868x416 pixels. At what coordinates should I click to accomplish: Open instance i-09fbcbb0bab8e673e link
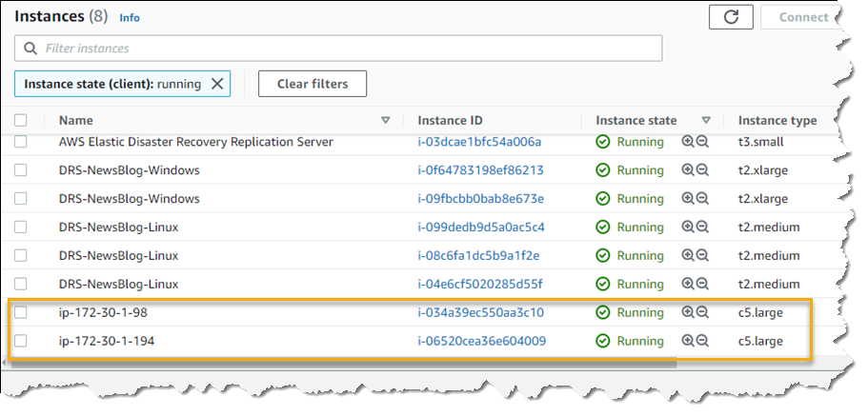480,198
